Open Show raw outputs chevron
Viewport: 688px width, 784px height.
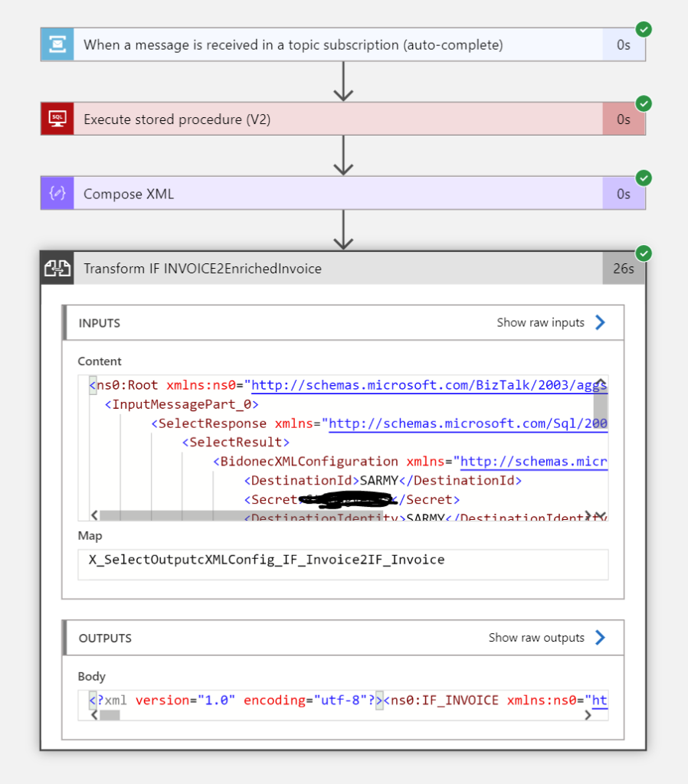601,638
